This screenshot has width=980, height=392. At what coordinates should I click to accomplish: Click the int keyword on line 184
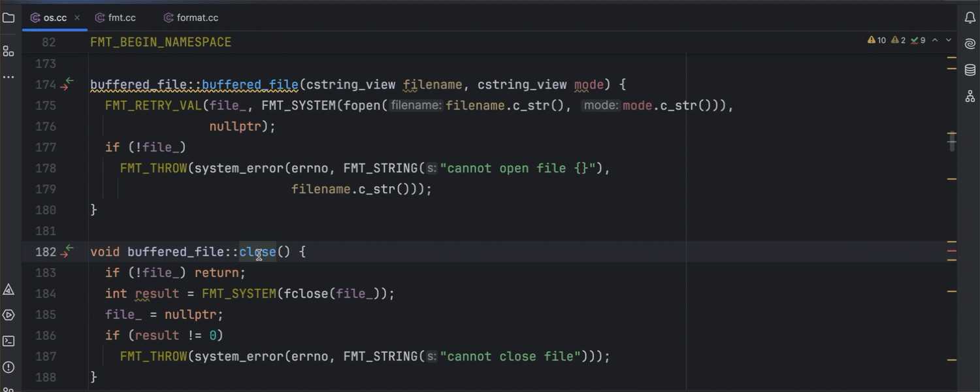[x=116, y=293]
